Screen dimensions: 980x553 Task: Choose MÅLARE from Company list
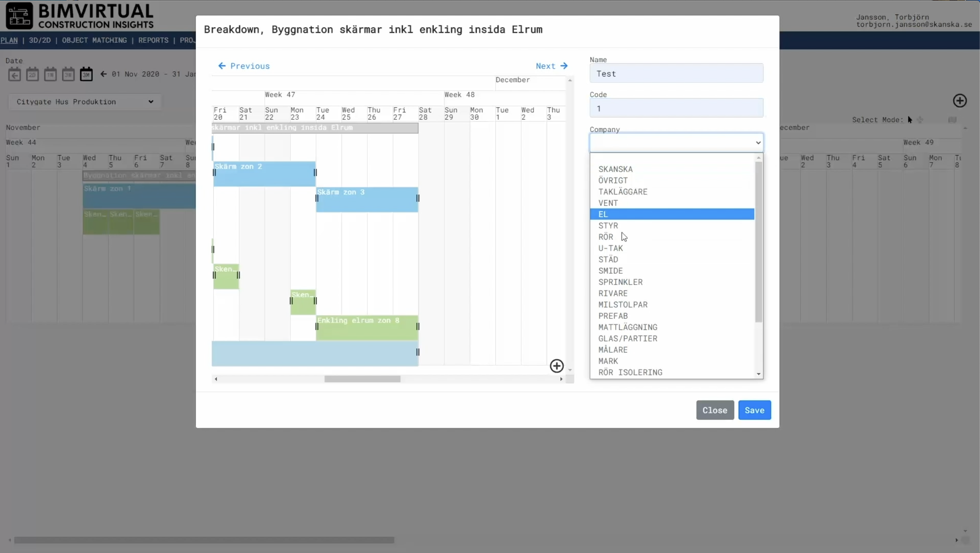672,350
